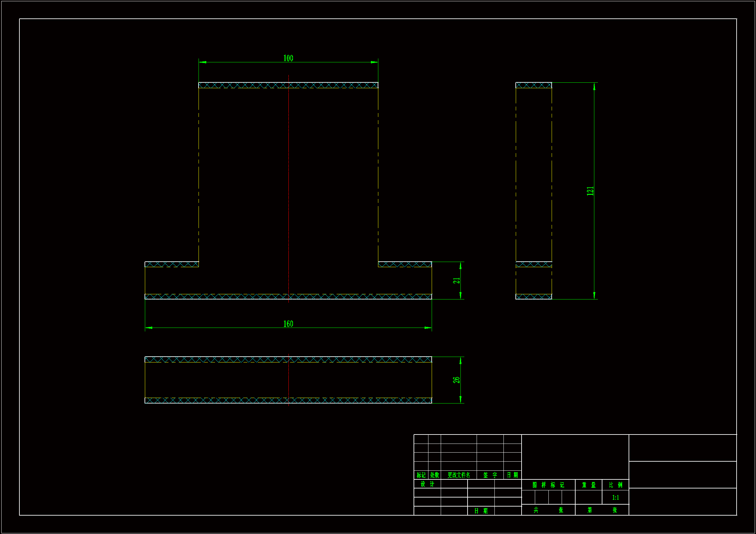Click the 1:1 scale value in title block
The height and width of the screenshot is (534, 756).
click(x=615, y=497)
